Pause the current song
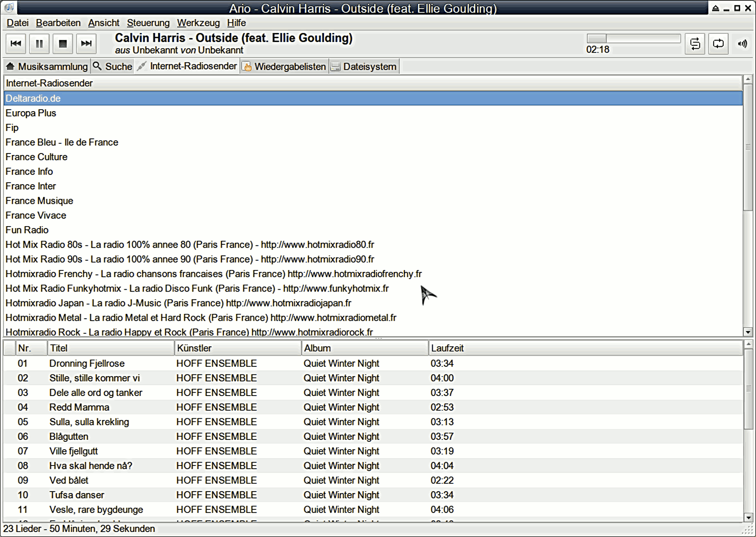 click(39, 44)
